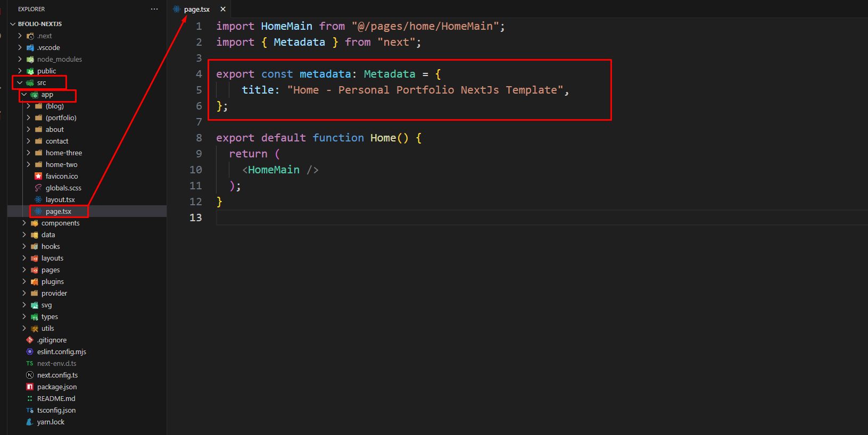868x435 pixels.
Task: Switch to the page.tsx editor tab
Action: pos(196,9)
